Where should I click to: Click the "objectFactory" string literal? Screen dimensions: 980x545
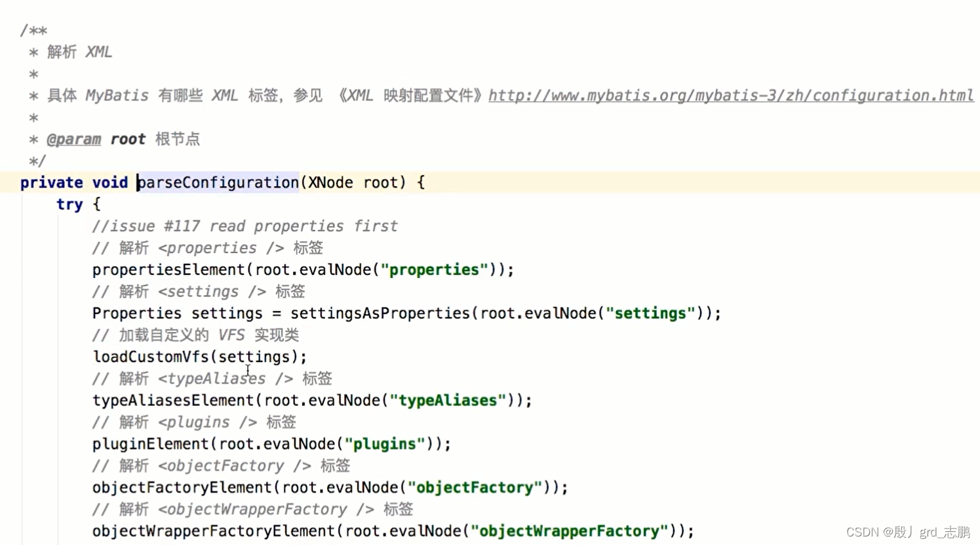475,487
